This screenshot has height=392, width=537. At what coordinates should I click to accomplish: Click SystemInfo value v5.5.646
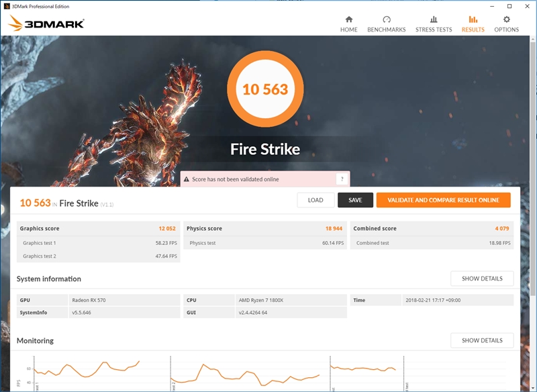point(81,312)
